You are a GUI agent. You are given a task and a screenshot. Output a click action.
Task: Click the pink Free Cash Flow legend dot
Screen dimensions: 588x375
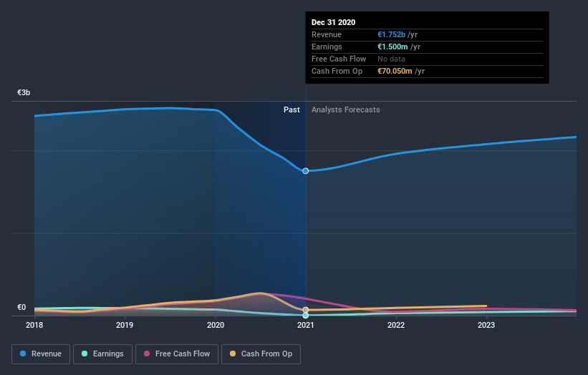coord(147,354)
